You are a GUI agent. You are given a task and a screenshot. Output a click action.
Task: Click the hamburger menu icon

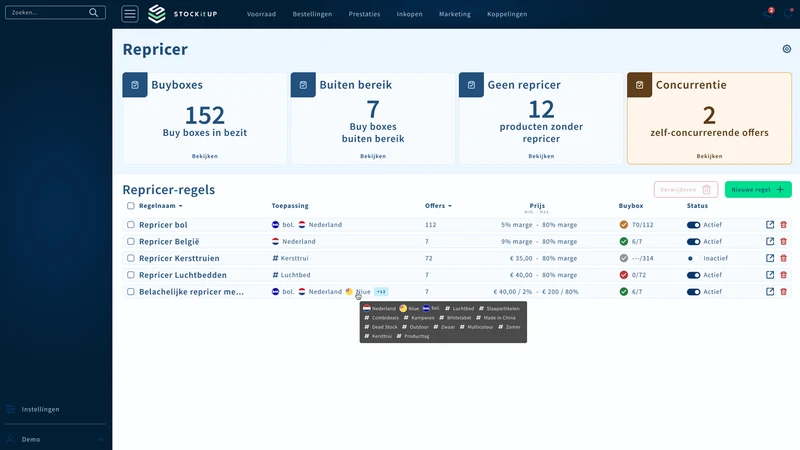click(x=130, y=14)
